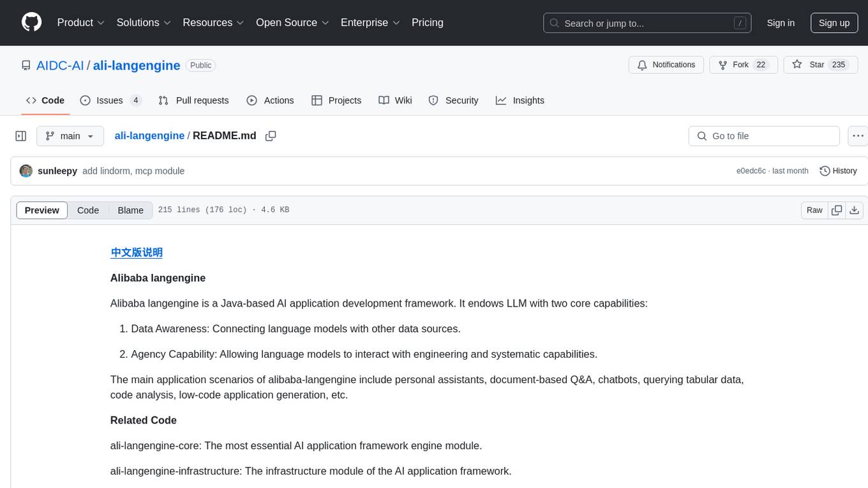Expand the Open Source menu

(x=292, y=22)
